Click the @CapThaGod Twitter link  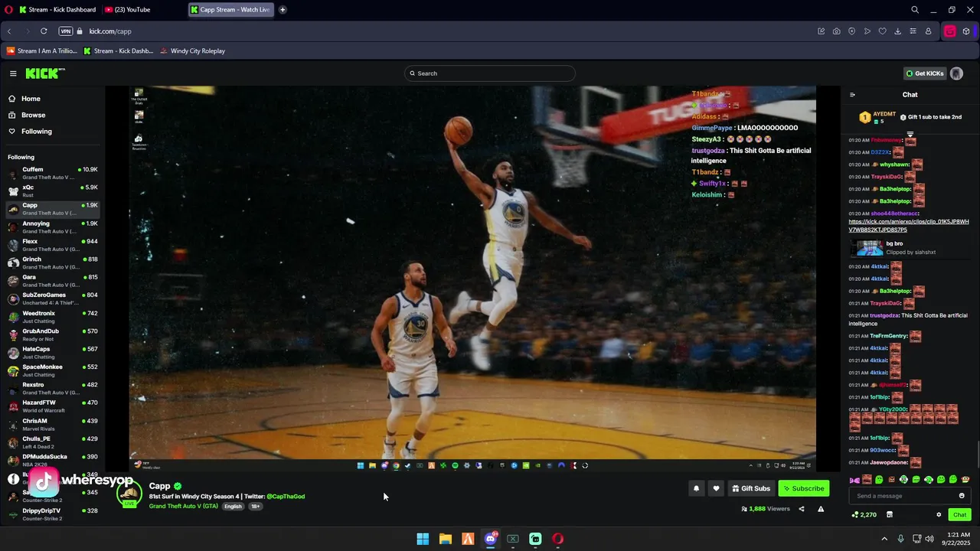point(286,497)
